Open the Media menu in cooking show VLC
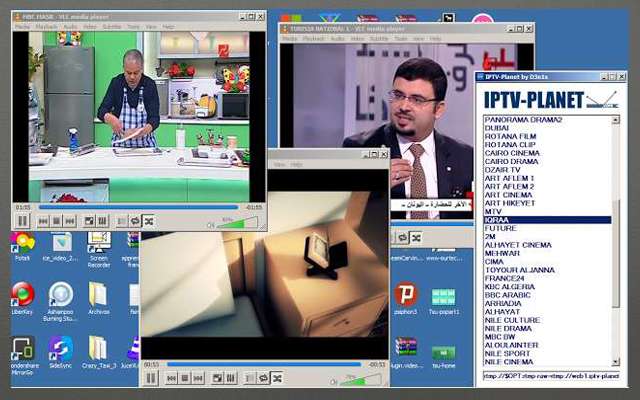This screenshot has height=400, width=640. coord(21,25)
